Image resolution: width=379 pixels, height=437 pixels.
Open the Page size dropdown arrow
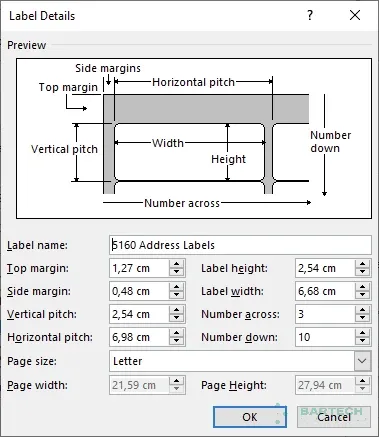(362, 361)
